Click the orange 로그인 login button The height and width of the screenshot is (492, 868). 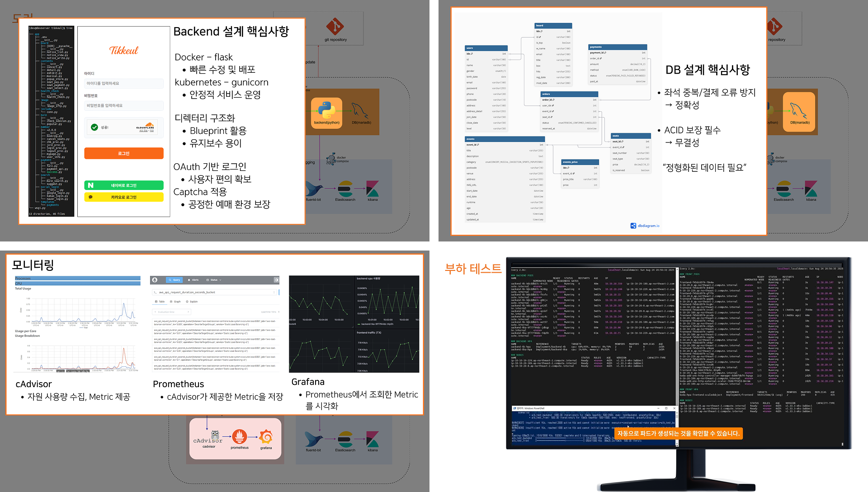pos(123,153)
